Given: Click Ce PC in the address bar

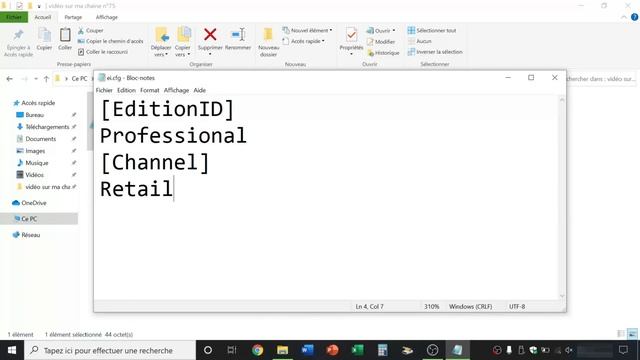Looking at the screenshot, I should point(80,79).
